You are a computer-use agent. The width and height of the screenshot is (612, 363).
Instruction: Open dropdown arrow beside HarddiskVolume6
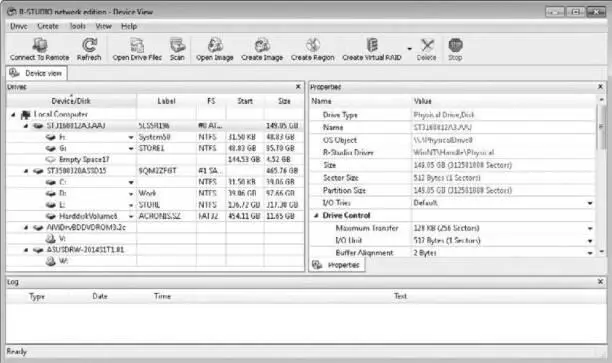(x=131, y=216)
